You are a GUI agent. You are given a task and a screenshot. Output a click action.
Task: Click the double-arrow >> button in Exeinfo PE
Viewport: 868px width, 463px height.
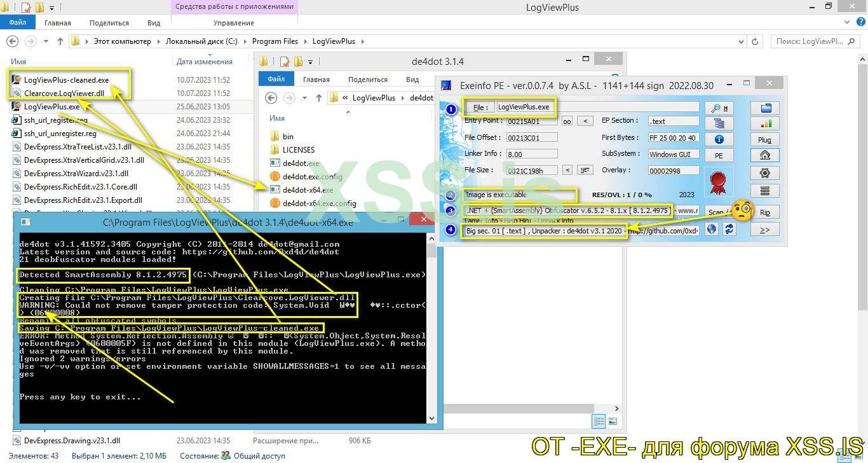click(765, 230)
